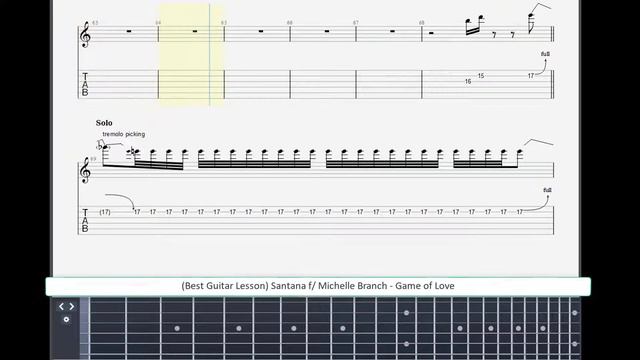The image size is (640, 360).
Task: Open fretboard settings gear icon
Action: (x=66, y=320)
